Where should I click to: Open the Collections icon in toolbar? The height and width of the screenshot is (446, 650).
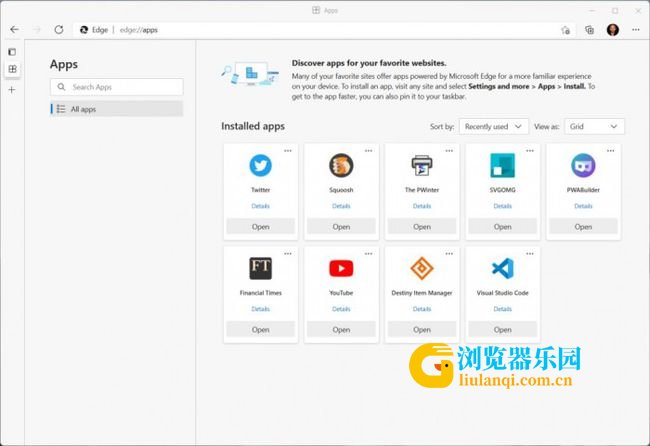589,30
